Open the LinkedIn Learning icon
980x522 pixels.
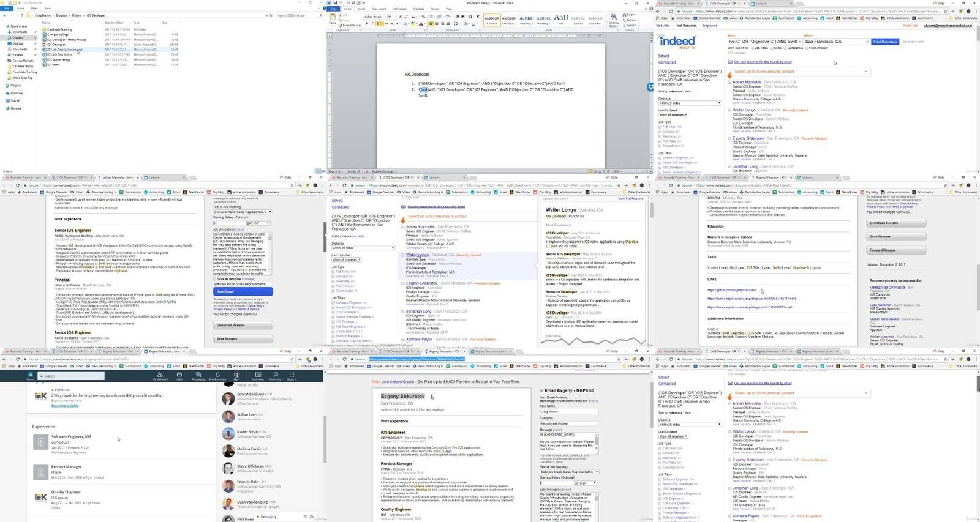[x=258, y=376]
